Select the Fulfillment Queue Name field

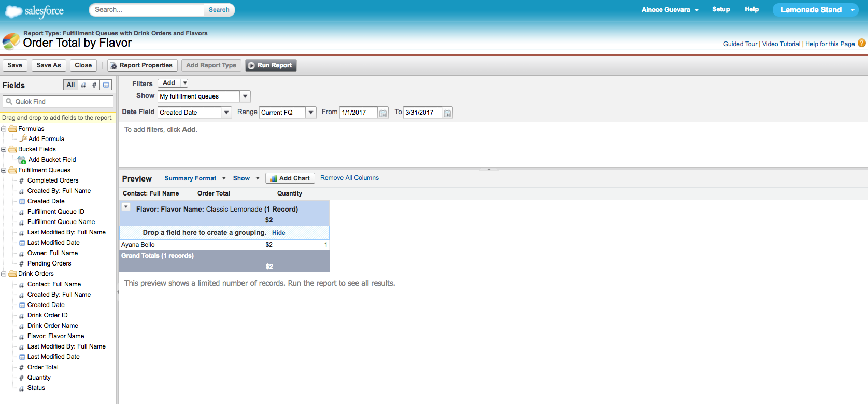point(61,222)
